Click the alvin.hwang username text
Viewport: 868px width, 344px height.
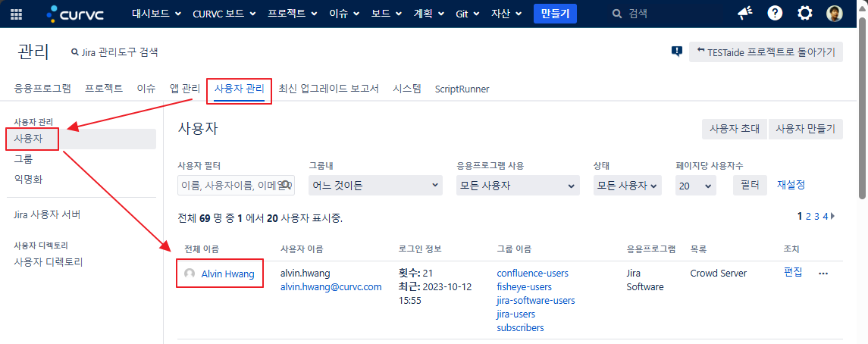pos(306,274)
